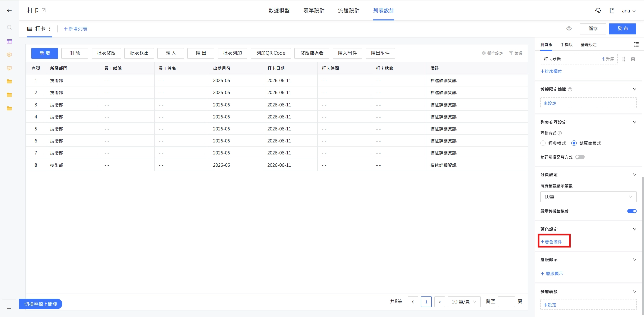Click 未設定 field under 多層表頭
Viewport: 644px width, 317px height.
588,305
